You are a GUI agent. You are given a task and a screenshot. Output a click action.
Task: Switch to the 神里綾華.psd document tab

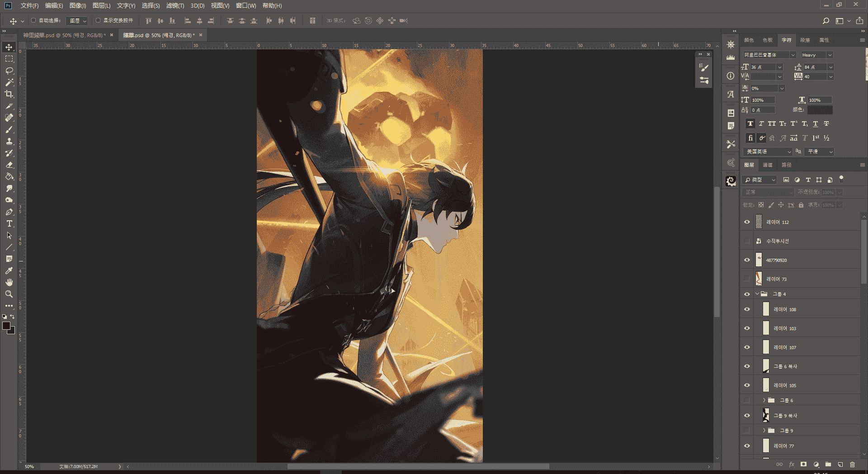tap(65, 35)
